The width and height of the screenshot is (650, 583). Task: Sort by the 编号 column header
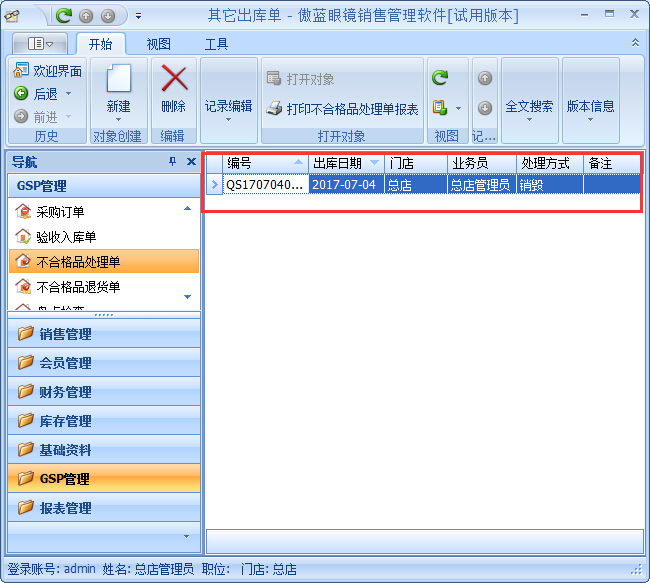pyautogui.click(x=265, y=163)
